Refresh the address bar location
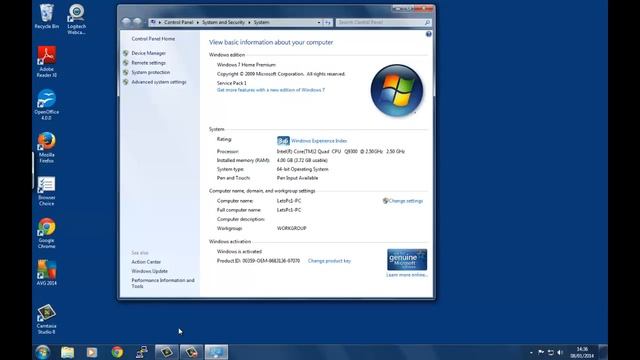 (328, 22)
